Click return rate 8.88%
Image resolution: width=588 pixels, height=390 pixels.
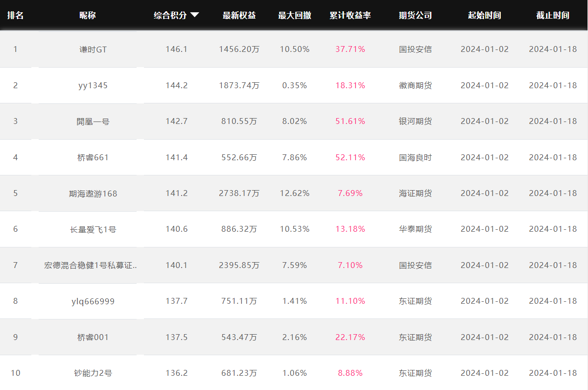click(351, 373)
